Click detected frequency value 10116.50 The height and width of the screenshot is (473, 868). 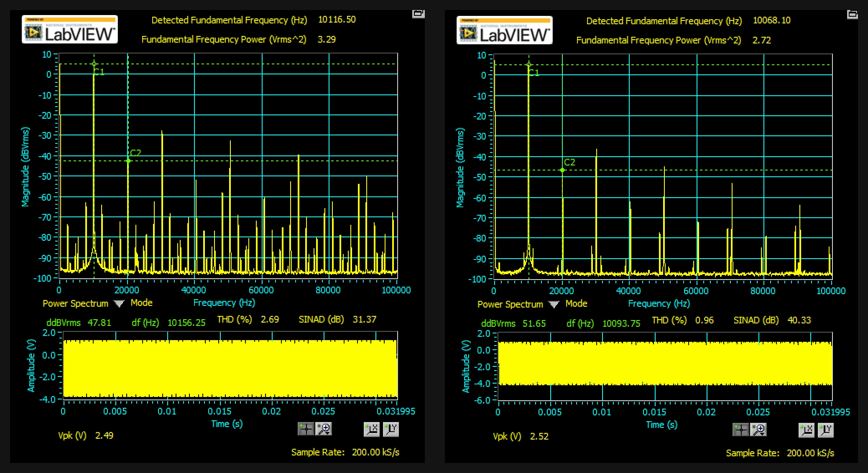(x=337, y=20)
